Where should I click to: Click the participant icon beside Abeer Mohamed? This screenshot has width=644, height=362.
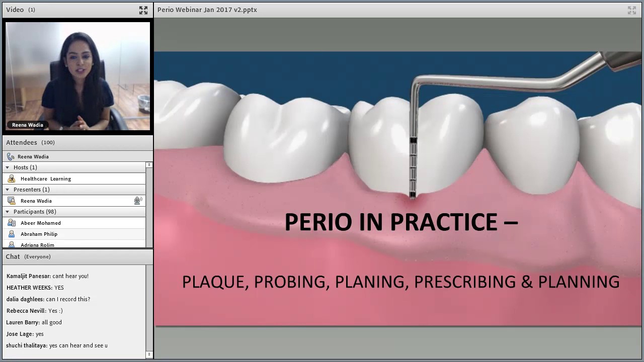(12, 223)
